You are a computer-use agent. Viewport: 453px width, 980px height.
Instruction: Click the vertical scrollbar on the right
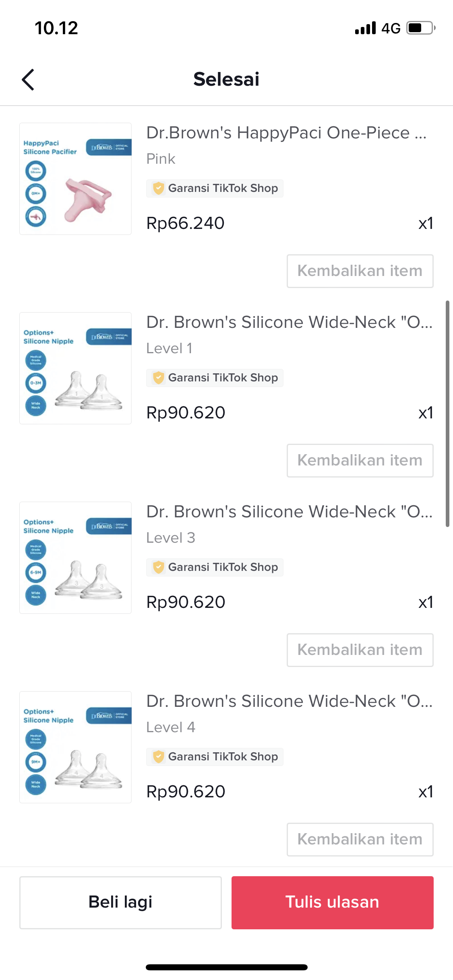[447, 413]
